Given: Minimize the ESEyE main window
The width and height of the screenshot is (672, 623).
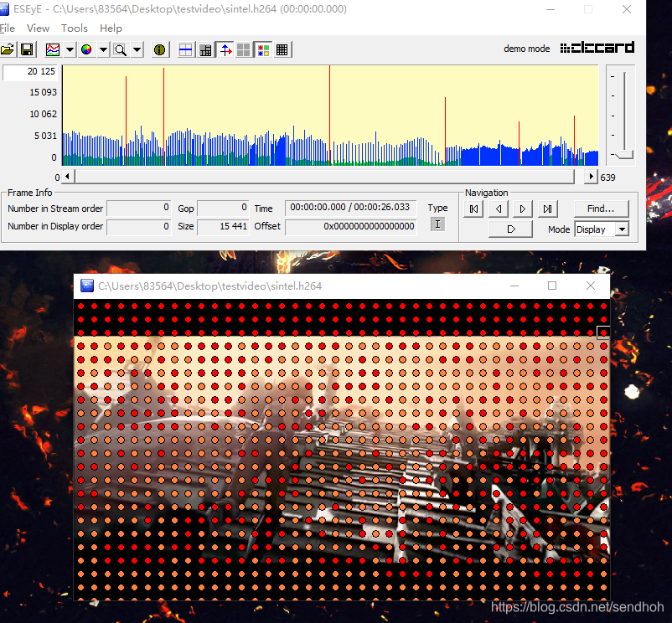Looking at the screenshot, I should coord(551,9).
